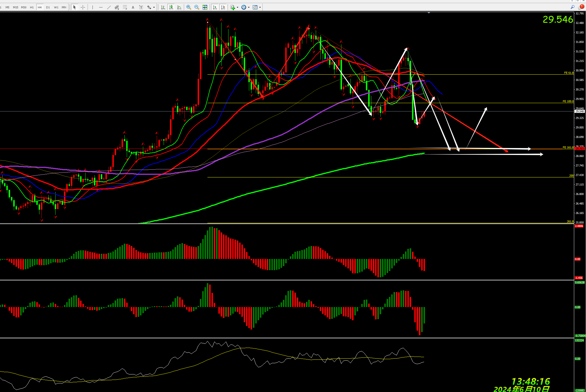Switch to candlestick chart mode

point(171,7)
